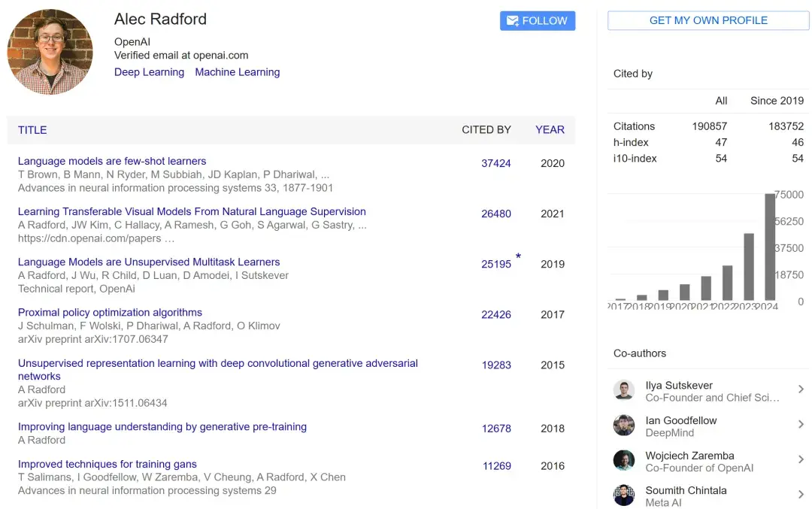
Task: Expand Ilya Sutskever's co-author entry
Action: click(801, 390)
